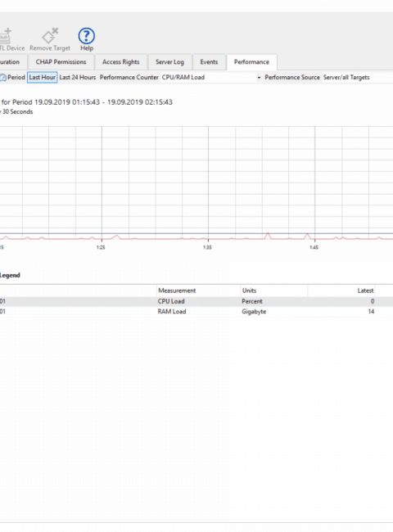
Task: Select the CPU Load legend row
Action: point(196,301)
